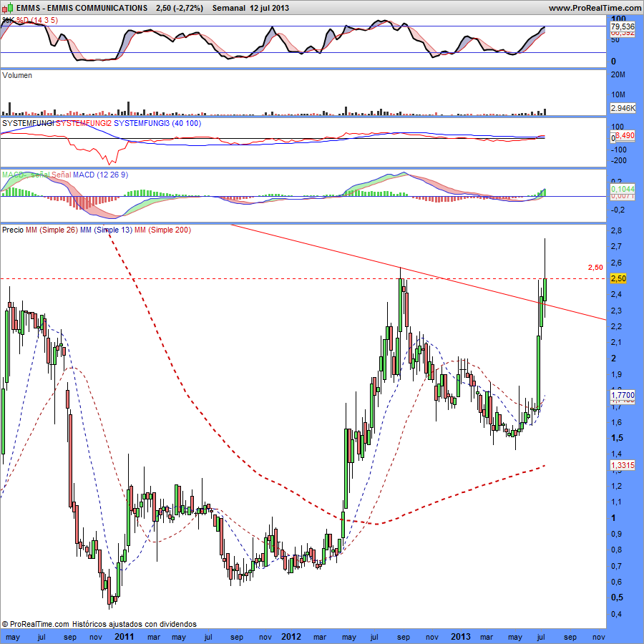Select the 79,536 stochastic value tag
Screen dimensions: 644x644
(x=623, y=26)
